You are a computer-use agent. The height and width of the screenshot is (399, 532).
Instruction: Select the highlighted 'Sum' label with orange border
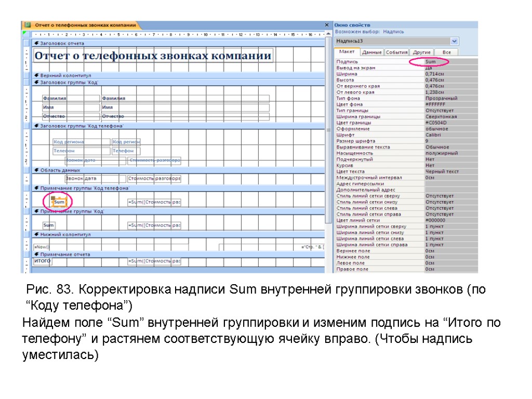[x=59, y=202]
